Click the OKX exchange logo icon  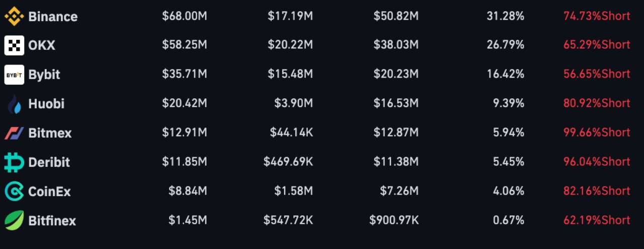click(x=14, y=45)
